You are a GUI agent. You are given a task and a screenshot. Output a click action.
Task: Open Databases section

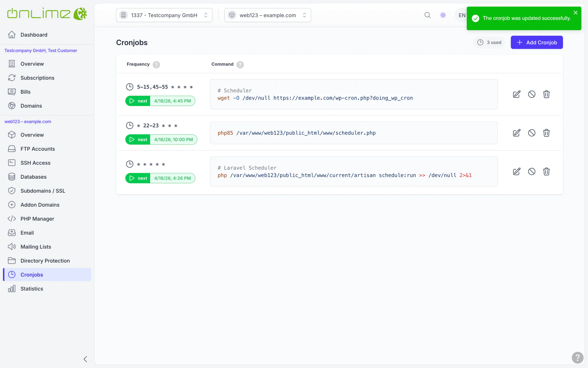click(47, 177)
